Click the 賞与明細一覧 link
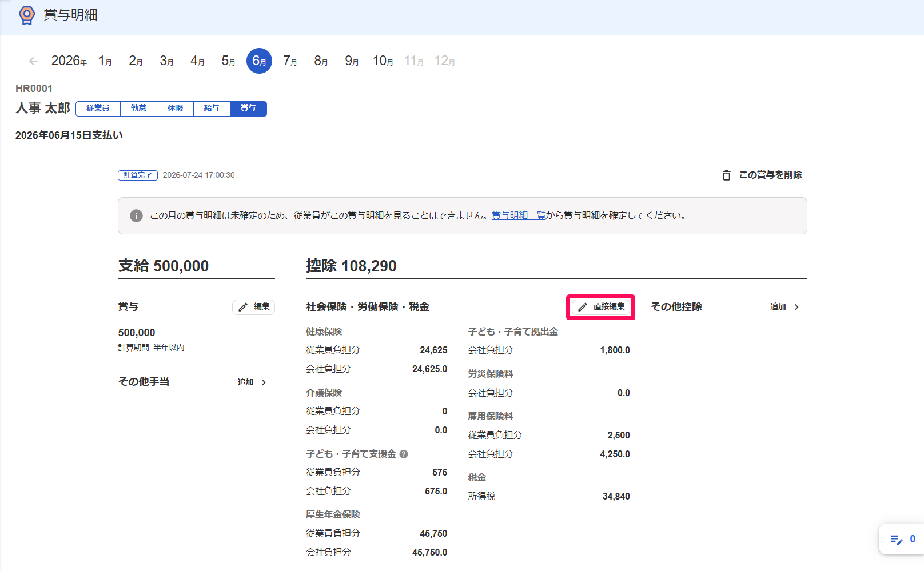Viewport: 924px width, 571px height. coord(519,215)
